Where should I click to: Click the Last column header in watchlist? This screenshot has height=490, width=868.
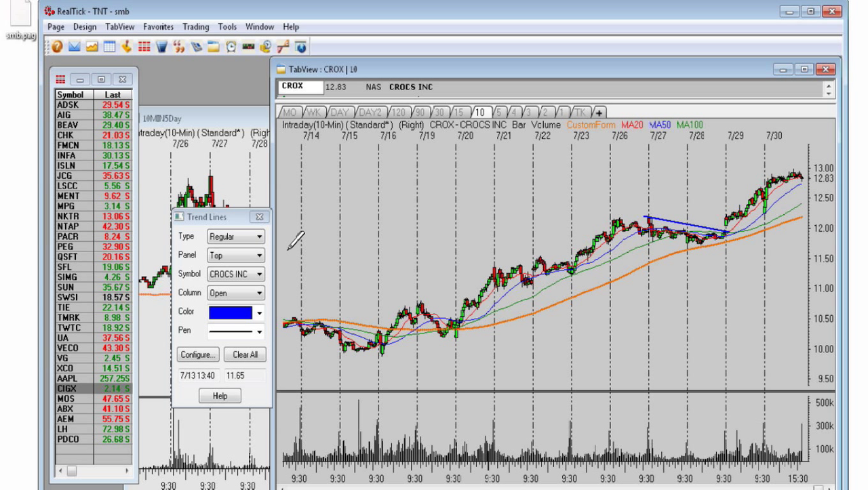click(113, 95)
